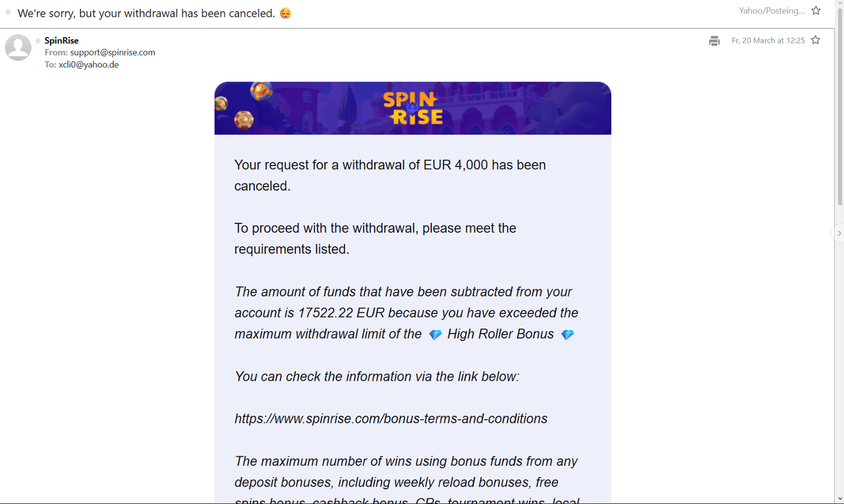Screen dimensions: 844x504
Task: Click the diamond emoji after High Roller Bonus
Action: pos(567,335)
